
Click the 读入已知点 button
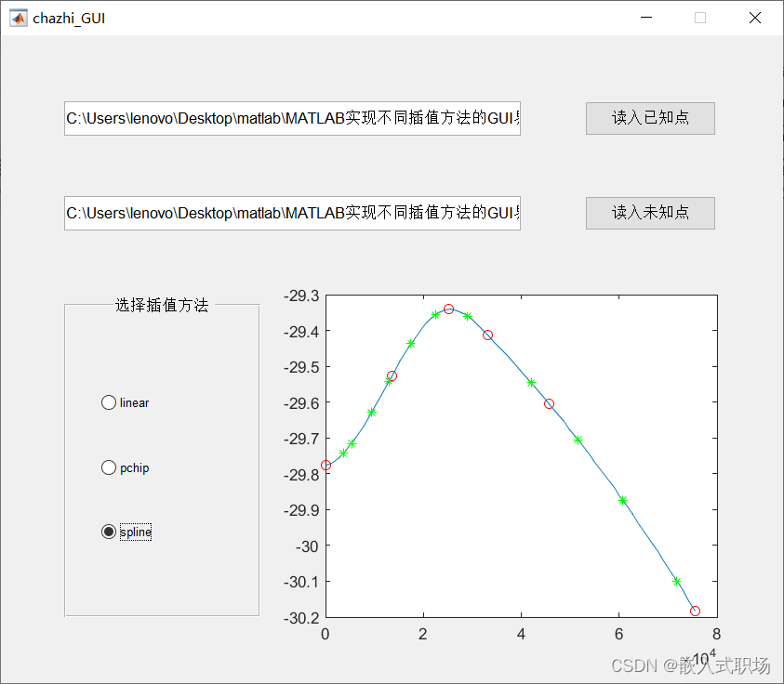coord(649,118)
